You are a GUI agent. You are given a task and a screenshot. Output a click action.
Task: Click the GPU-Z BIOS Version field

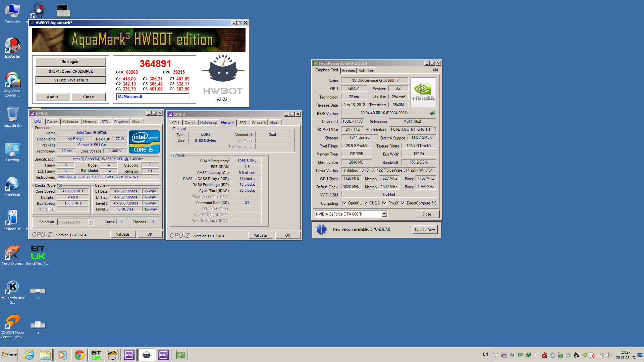click(384, 113)
